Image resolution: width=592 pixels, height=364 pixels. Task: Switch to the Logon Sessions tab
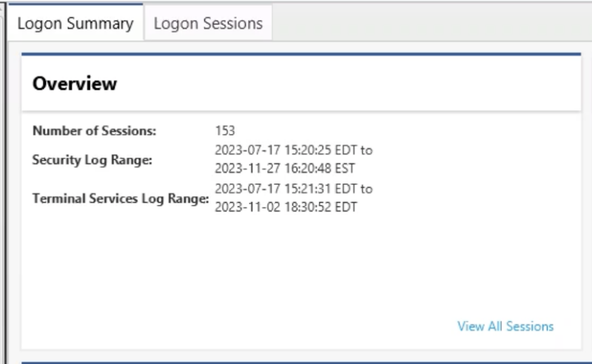coord(208,23)
